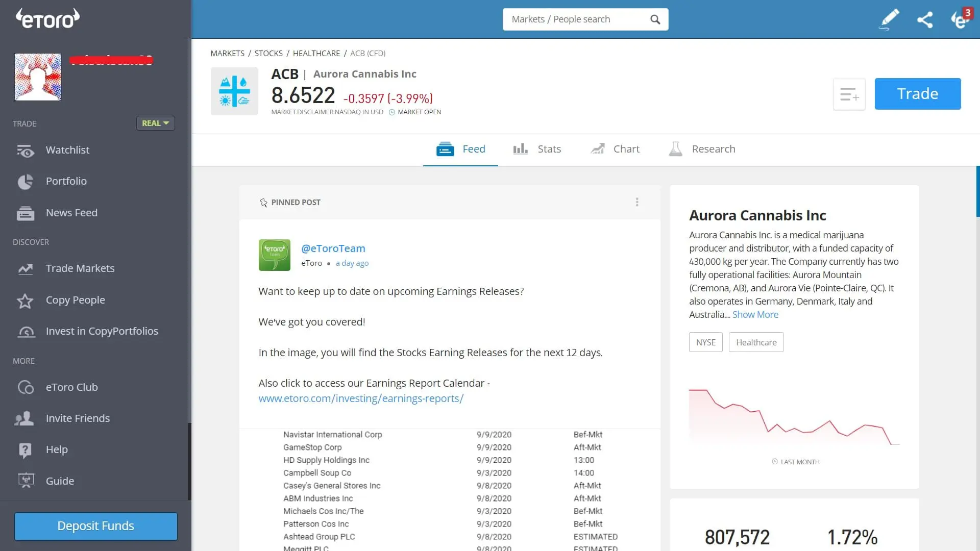
Task: Click the Stats tab bar chart icon
Action: 521,149
